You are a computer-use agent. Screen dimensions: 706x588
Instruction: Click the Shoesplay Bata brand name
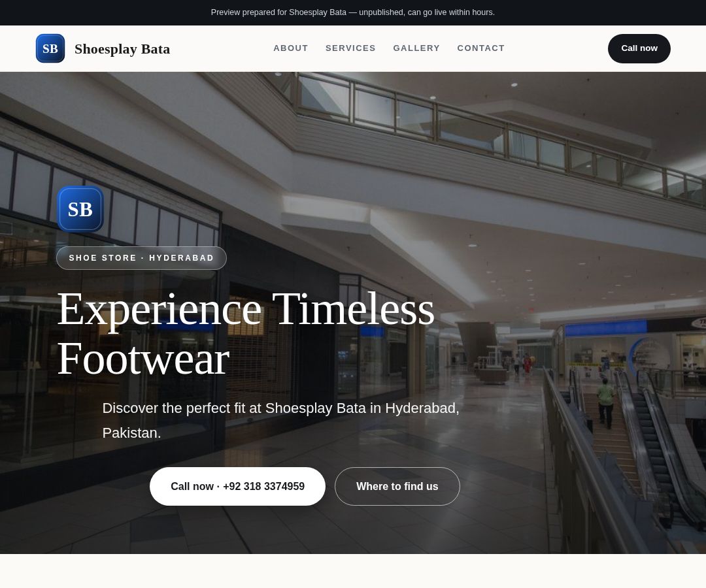(x=122, y=48)
